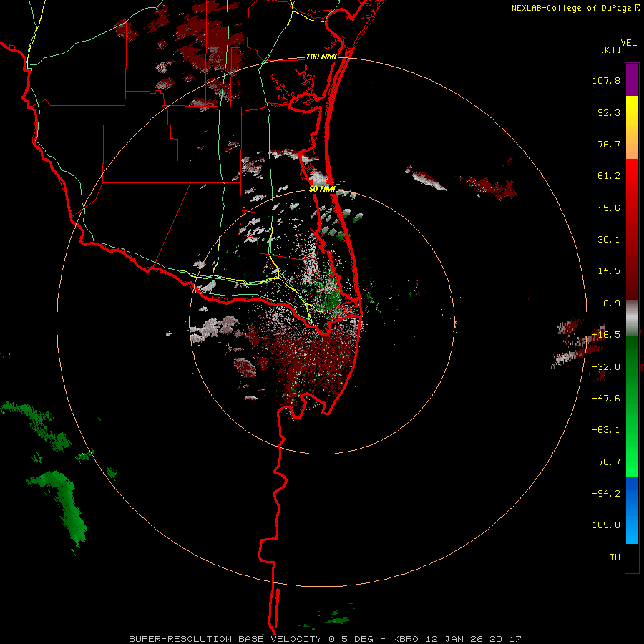The width and height of the screenshot is (644, 644).
Task: Click the 45.6 velocity scale value
Action: [x=609, y=208]
